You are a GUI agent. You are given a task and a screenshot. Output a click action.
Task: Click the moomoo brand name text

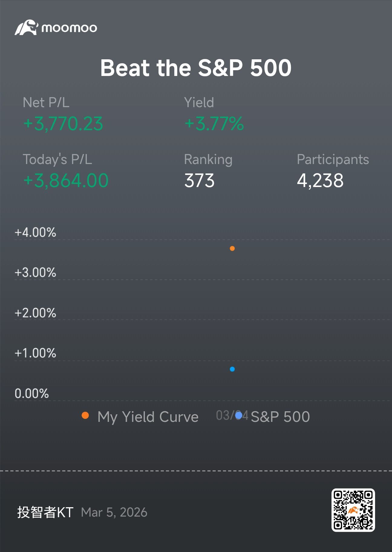click(x=69, y=28)
